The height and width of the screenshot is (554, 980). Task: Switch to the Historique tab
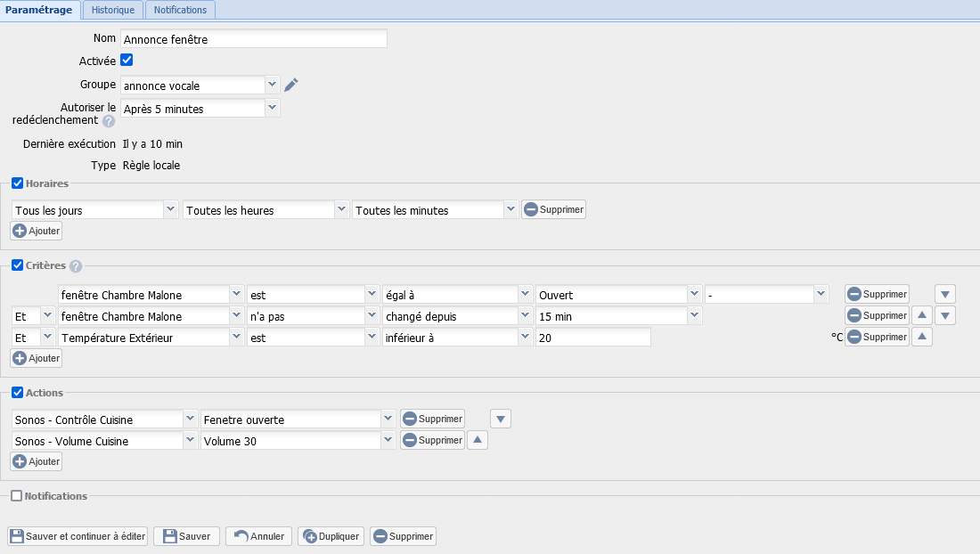(113, 10)
